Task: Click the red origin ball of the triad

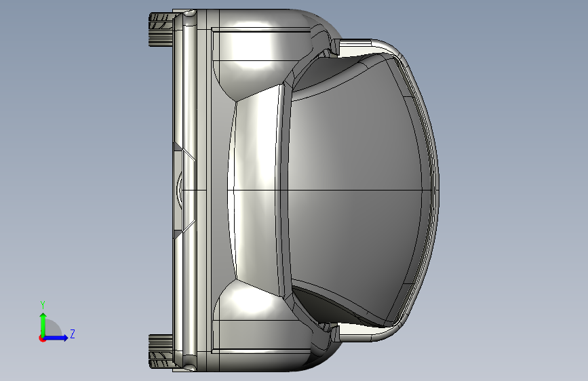Action: [42, 338]
